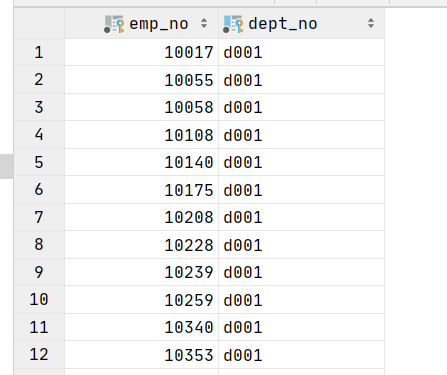Viewport: 447px width, 375px height.
Task: Click the d001 cell in row 10055
Action: point(302,80)
